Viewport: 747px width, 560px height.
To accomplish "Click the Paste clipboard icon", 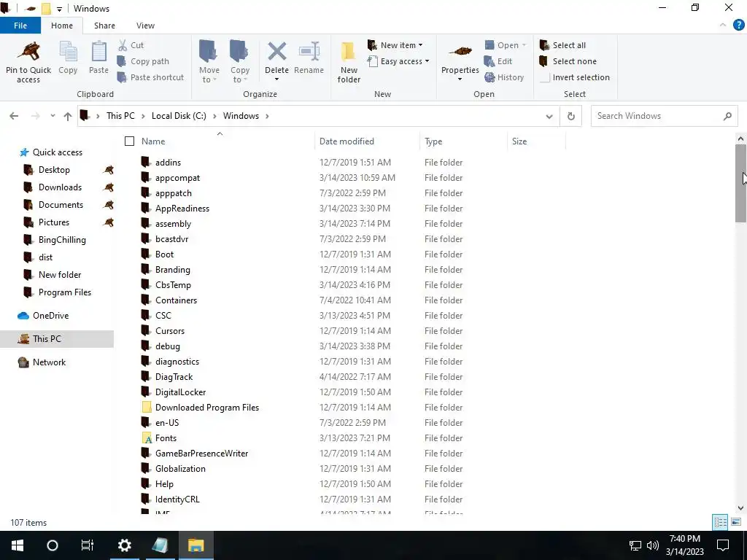I will click(98, 52).
